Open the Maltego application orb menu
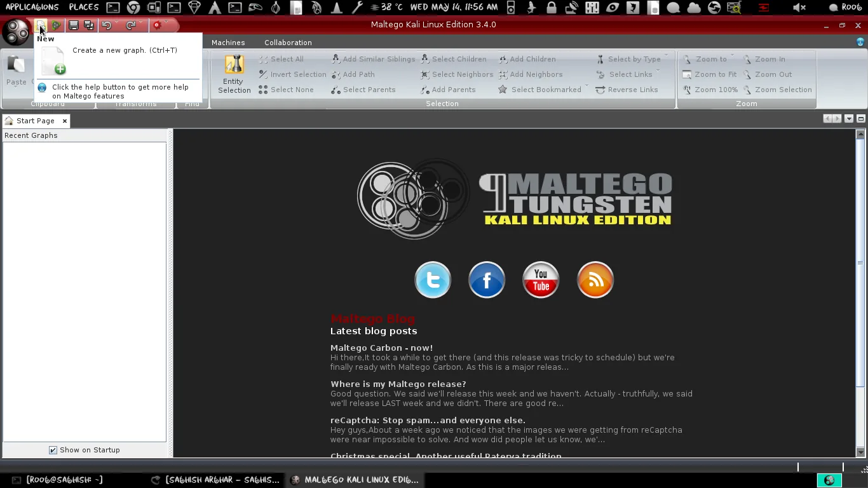Viewport: 868px width, 488px height. (x=15, y=31)
